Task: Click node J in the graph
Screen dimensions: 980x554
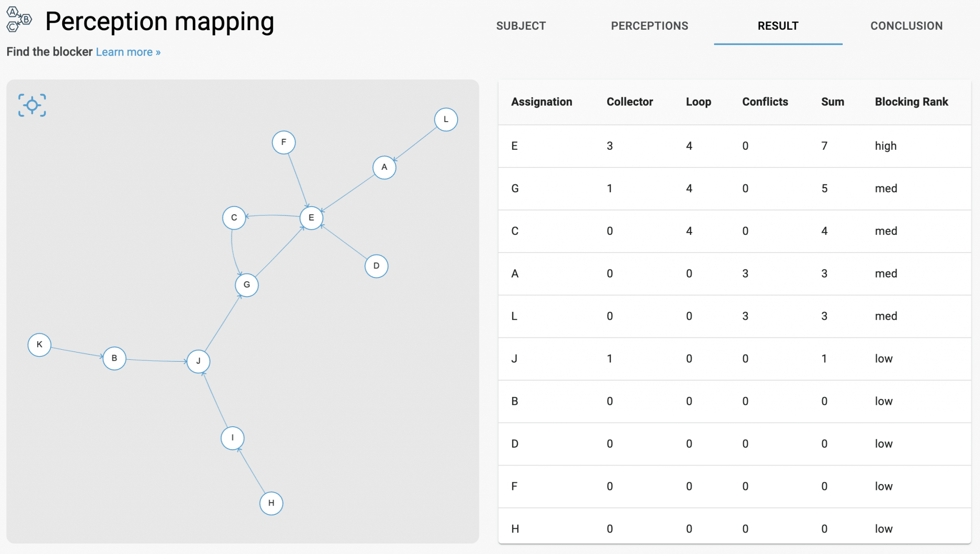Action: (199, 361)
